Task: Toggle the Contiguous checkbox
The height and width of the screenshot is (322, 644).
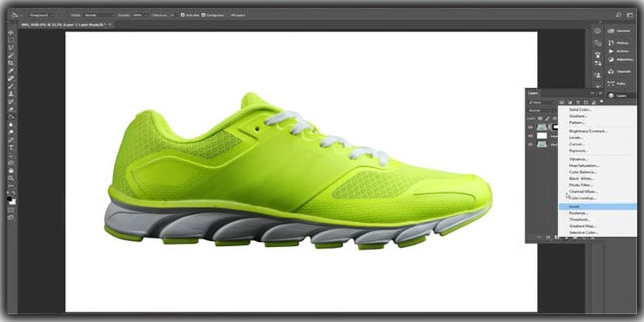Action: [203, 15]
